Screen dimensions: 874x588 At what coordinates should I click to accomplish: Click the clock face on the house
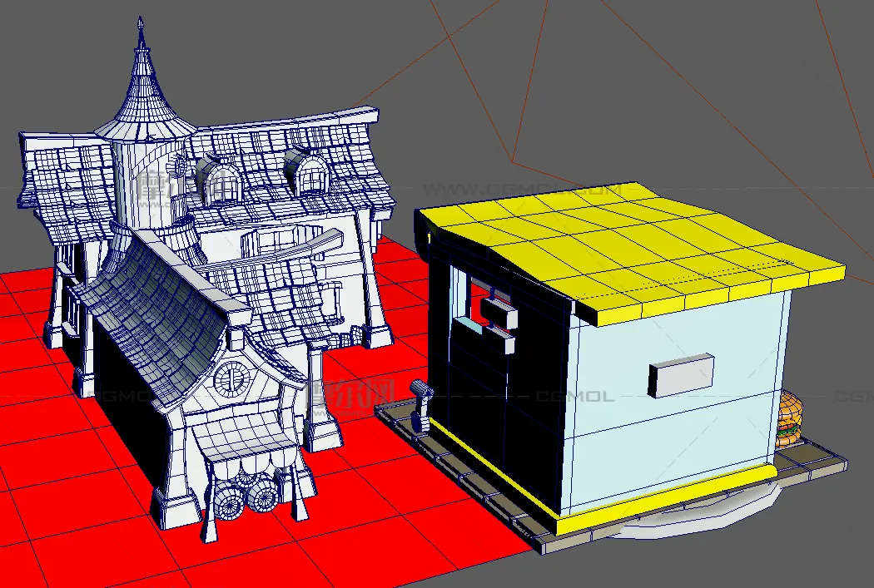point(232,378)
